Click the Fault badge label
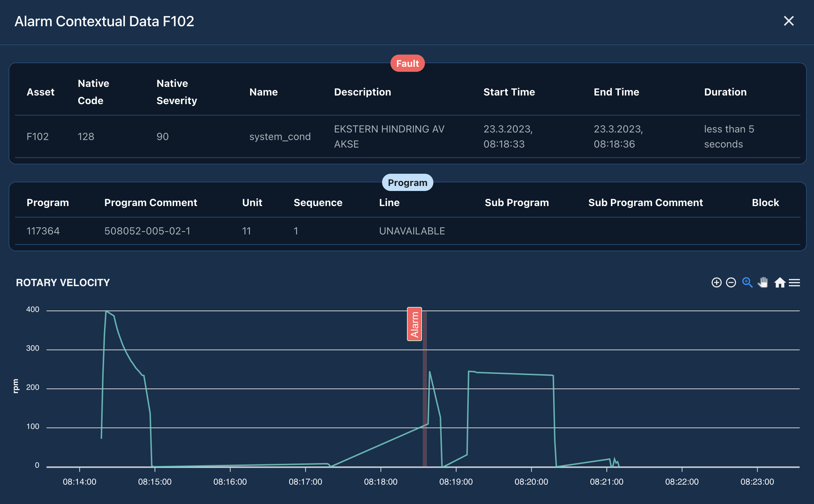814x504 pixels. point(407,63)
